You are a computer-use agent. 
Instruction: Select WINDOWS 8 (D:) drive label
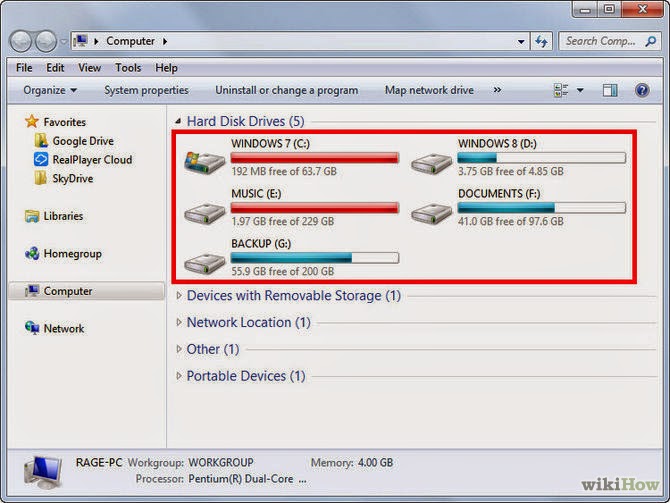(x=497, y=144)
